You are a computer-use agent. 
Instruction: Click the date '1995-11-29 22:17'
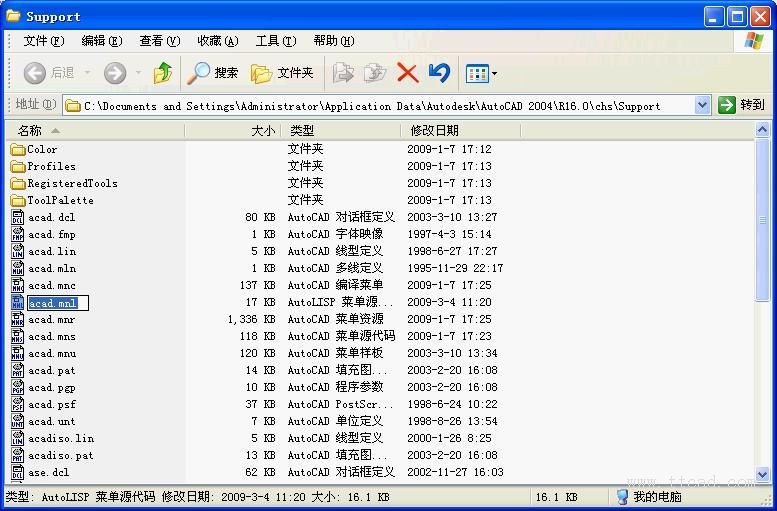[x=455, y=269]
